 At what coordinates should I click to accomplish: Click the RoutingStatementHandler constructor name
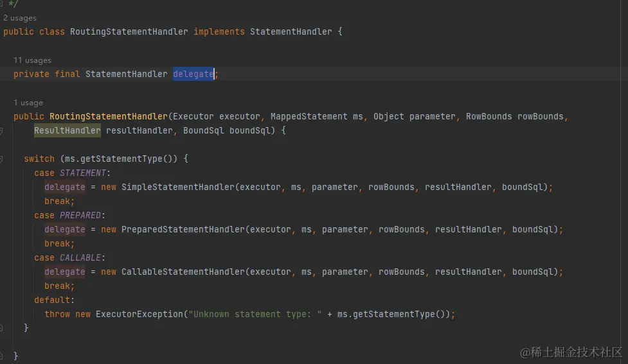109,116
